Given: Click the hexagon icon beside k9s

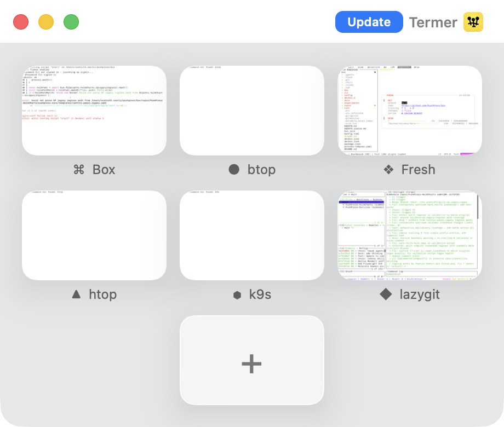Looking at the screenshot, I should [x=237, y=295].
